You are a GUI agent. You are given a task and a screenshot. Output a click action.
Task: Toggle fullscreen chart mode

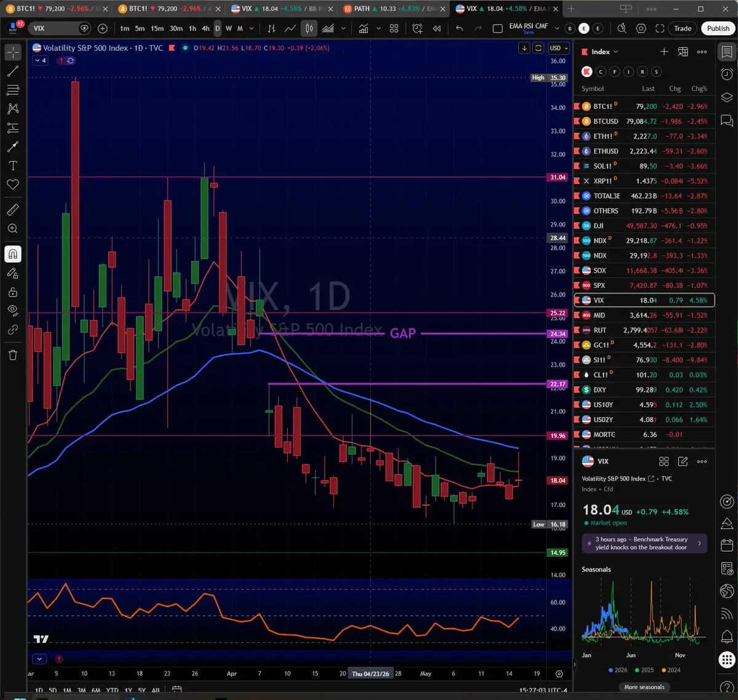(660, 28)
